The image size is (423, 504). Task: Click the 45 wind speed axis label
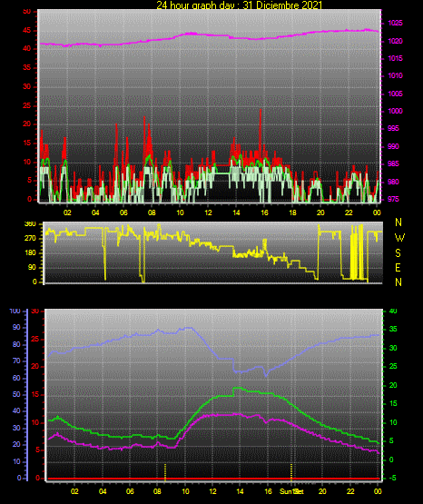(x=26, y=31)
